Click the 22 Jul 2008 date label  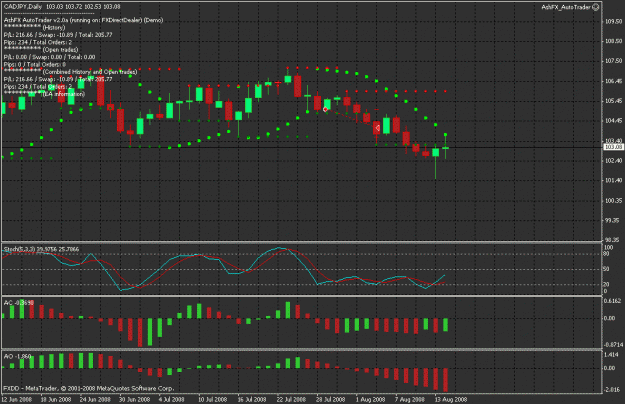click(x=291, y=399)
